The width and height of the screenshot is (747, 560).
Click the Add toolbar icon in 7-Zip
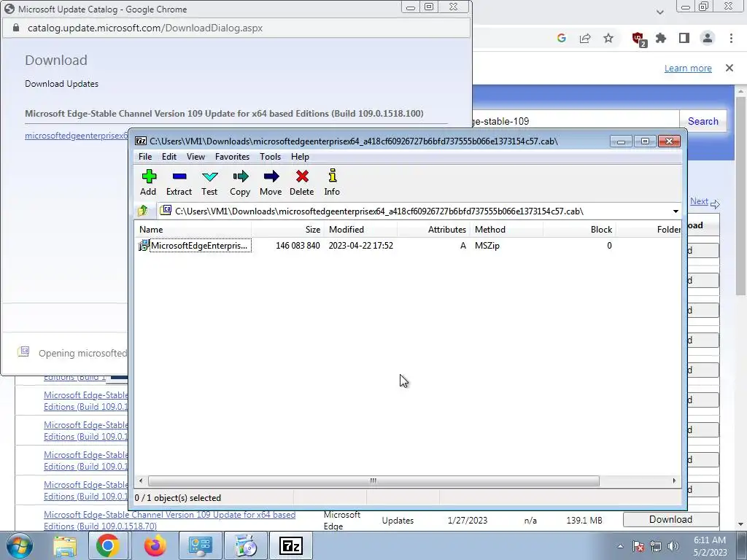148,182
